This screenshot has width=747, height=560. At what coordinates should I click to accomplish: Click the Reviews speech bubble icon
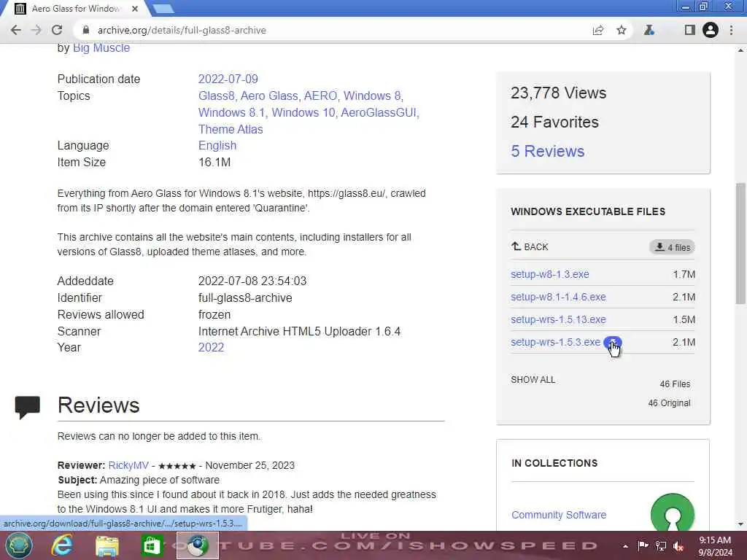[x=28, y=408]
